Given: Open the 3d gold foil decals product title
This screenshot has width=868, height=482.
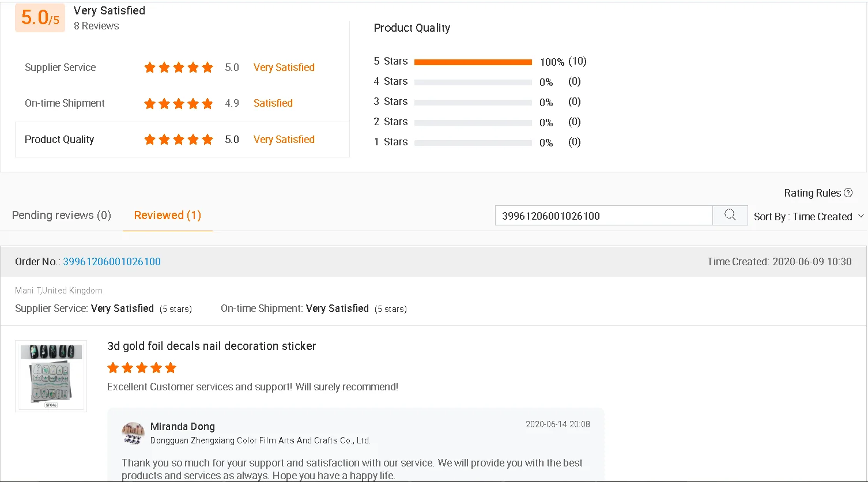Looking at the screenshot, I should click(x=212, y=346).
